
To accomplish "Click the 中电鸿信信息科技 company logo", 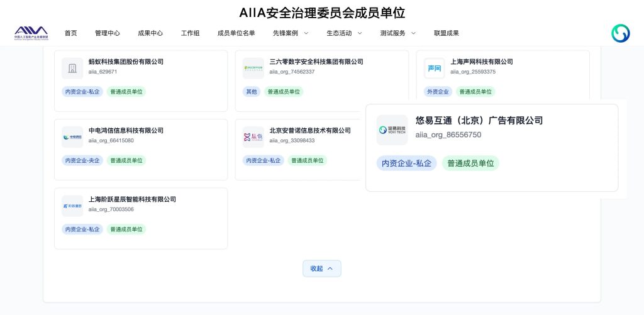I will pos(72,137).
